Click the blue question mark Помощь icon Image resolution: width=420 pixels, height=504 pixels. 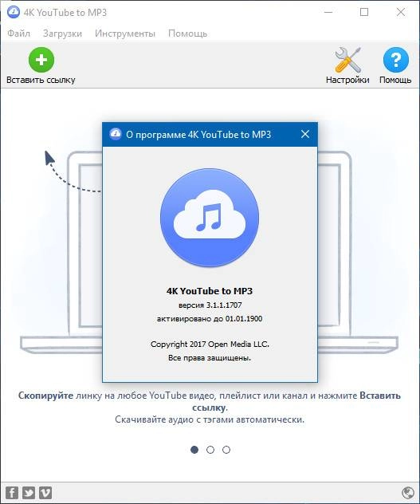pos(396,60)
